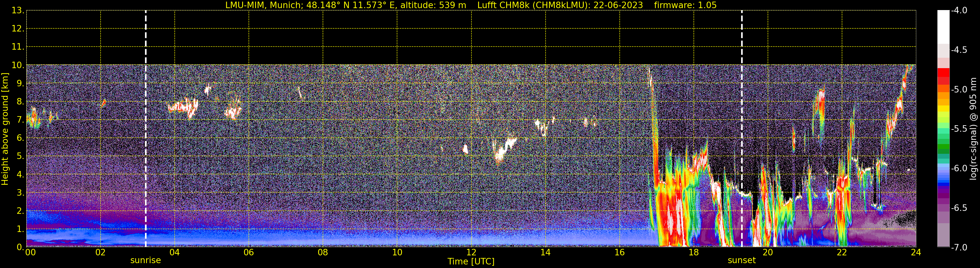This screenshot has width=980, height=268.
Task: Click the '02' time tick label
Action: click(100, 252)
